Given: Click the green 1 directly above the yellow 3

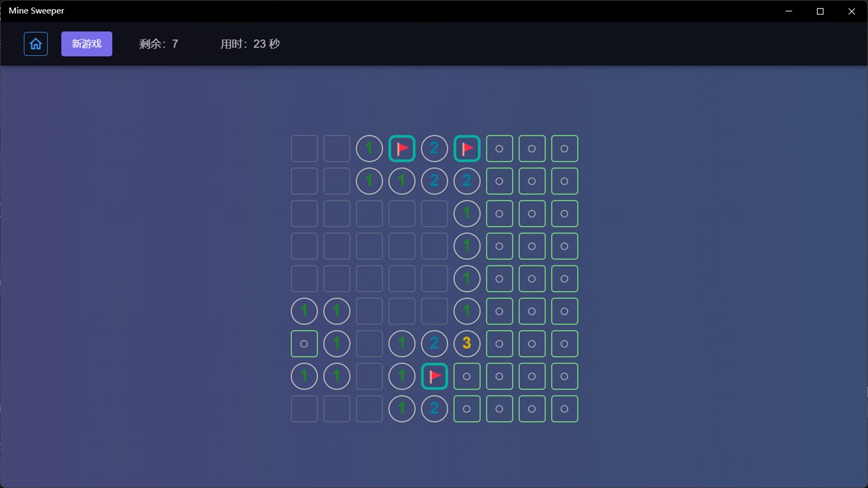Looking at the screenshot, I should tap(467, 311).
